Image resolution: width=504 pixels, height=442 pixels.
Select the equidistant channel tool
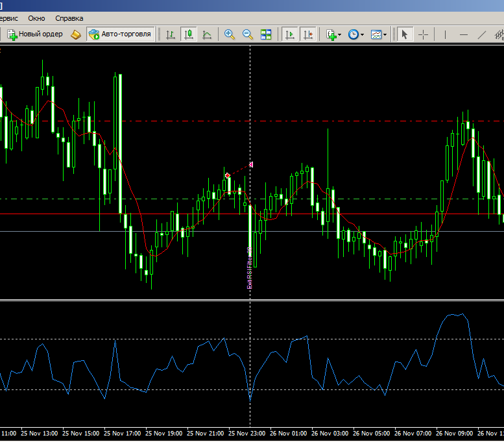tap(499, 34)
